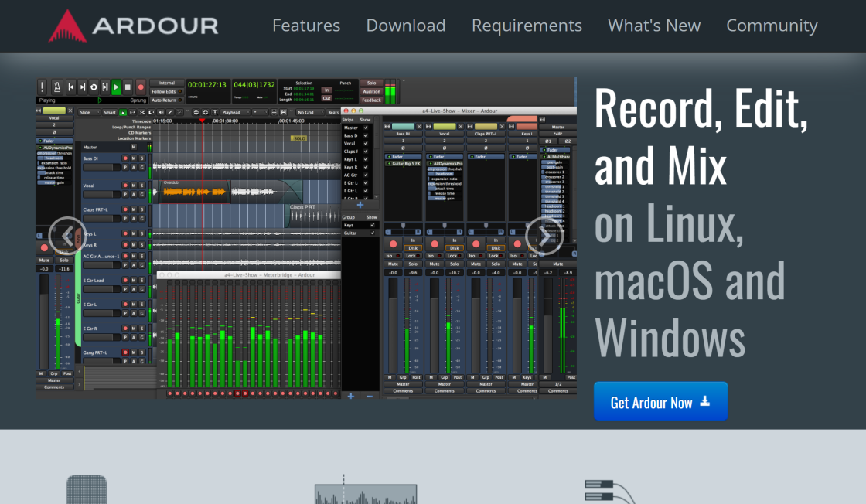Mute the Vocal track with its M button

coord(133,186)
